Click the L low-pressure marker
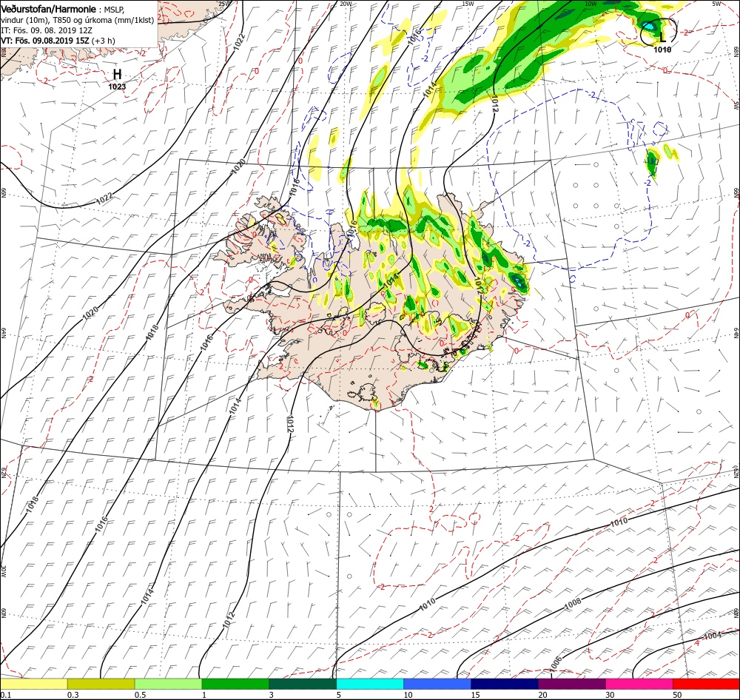Image resolution: width=740 pixels, height=700 pixels. (x=662, y=36)
